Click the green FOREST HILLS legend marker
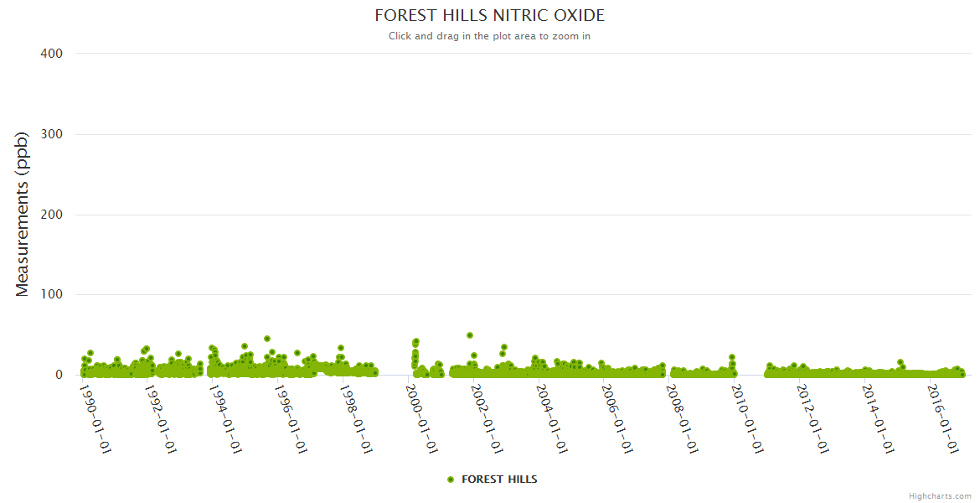This screenshot has height=503, width=980. (451, 480)
